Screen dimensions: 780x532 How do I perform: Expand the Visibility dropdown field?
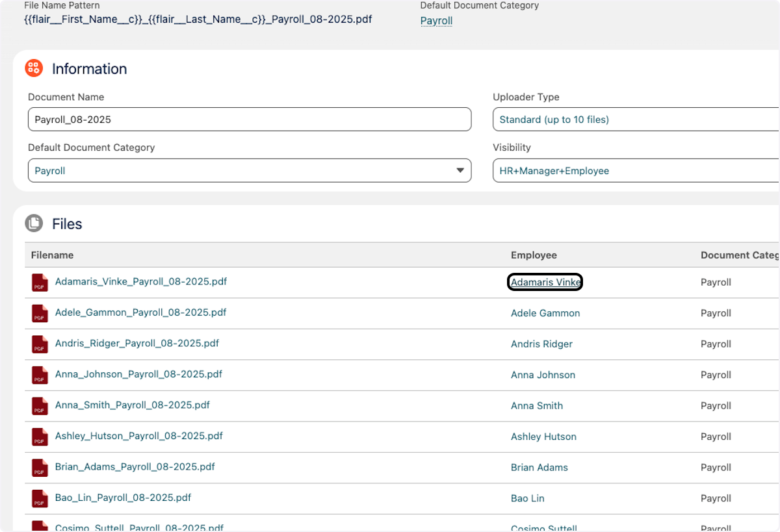[x=636, y=171]
